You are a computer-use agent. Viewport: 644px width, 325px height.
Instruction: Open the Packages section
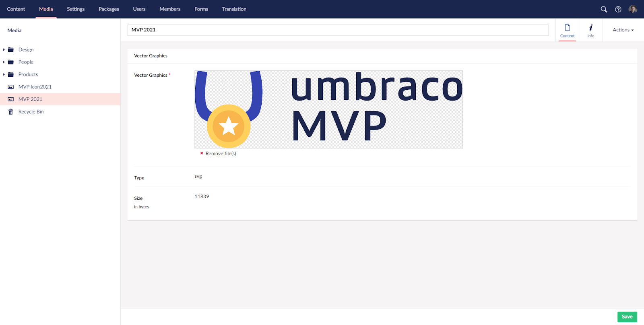109,9
